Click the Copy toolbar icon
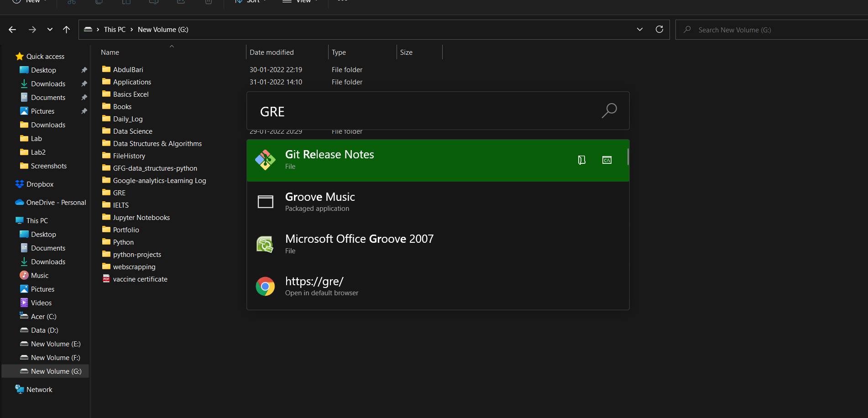The width and height of the screenshot is (868, 418). (x=99, y=2)
